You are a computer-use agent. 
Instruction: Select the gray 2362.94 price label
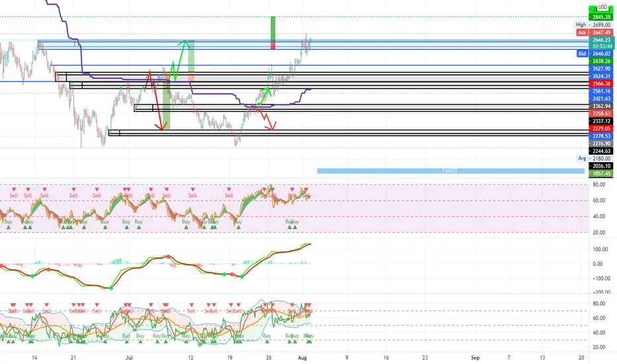pos(601,106)
